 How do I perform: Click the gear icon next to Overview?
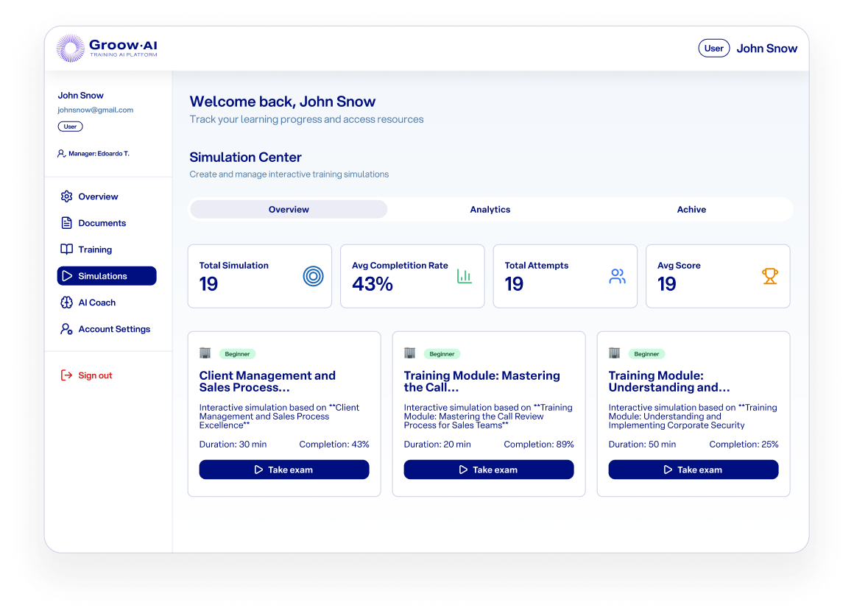pyautogui.click(x=66, y=197)
